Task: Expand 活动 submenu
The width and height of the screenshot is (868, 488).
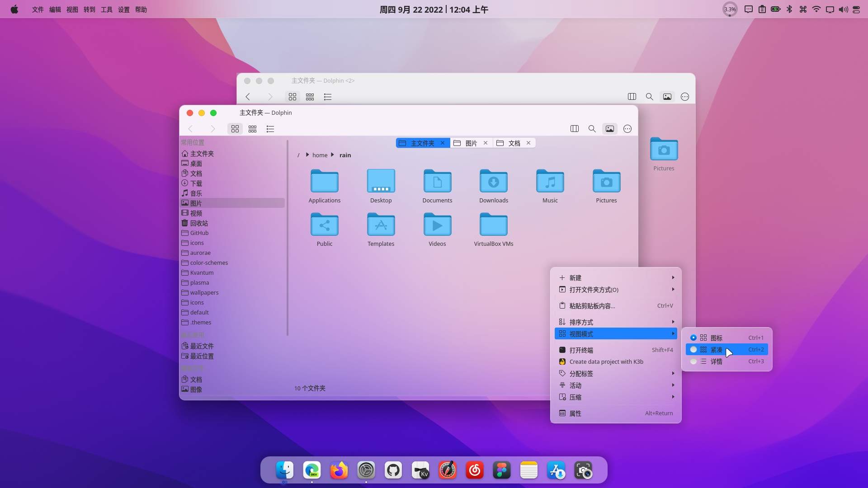Action: [x=616, y=385]
